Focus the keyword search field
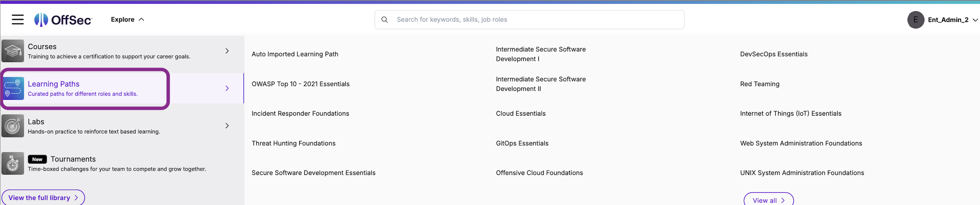 [529, 20]
